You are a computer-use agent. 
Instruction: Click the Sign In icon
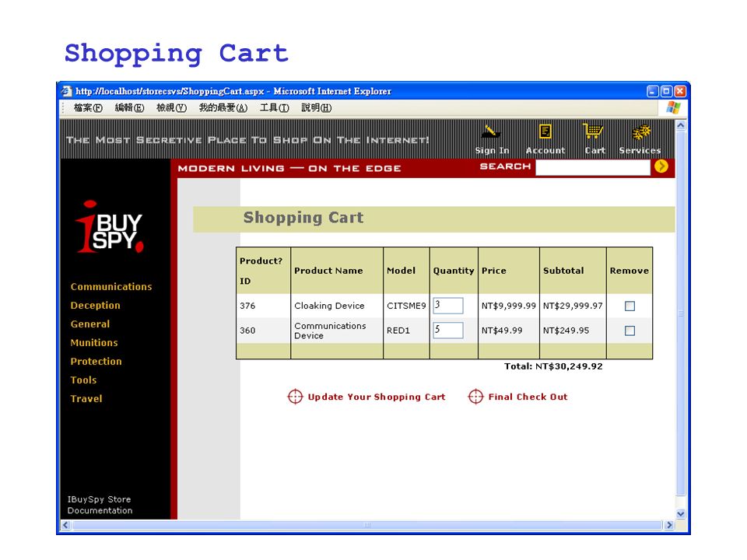(x=491, y=131)
